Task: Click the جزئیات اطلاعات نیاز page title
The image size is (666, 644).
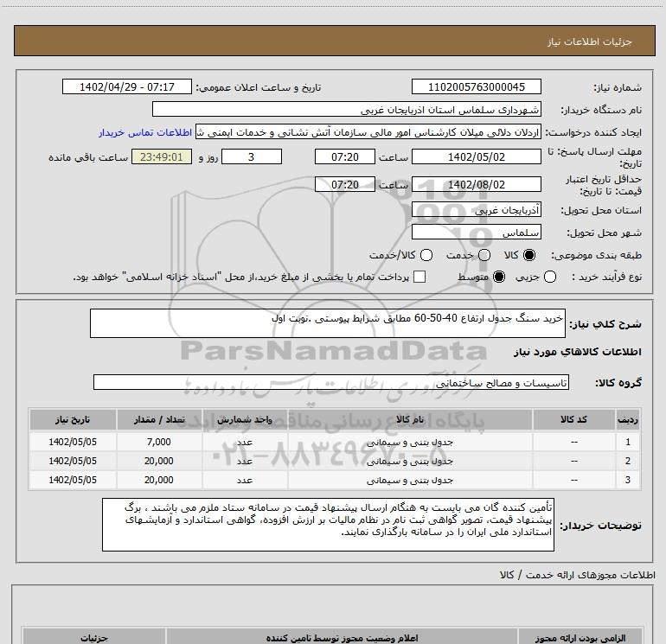Action: pyautogui.click(x=590, y=41)
